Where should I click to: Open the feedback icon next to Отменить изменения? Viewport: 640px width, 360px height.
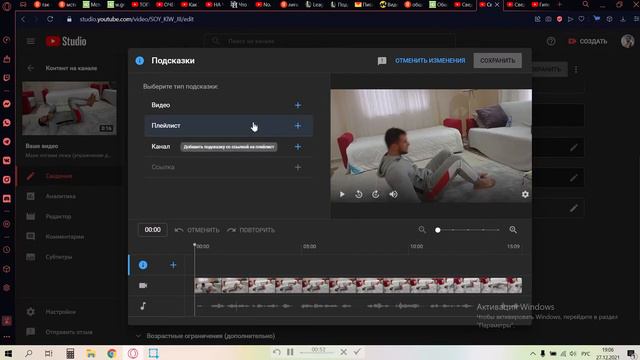point(382,61)
